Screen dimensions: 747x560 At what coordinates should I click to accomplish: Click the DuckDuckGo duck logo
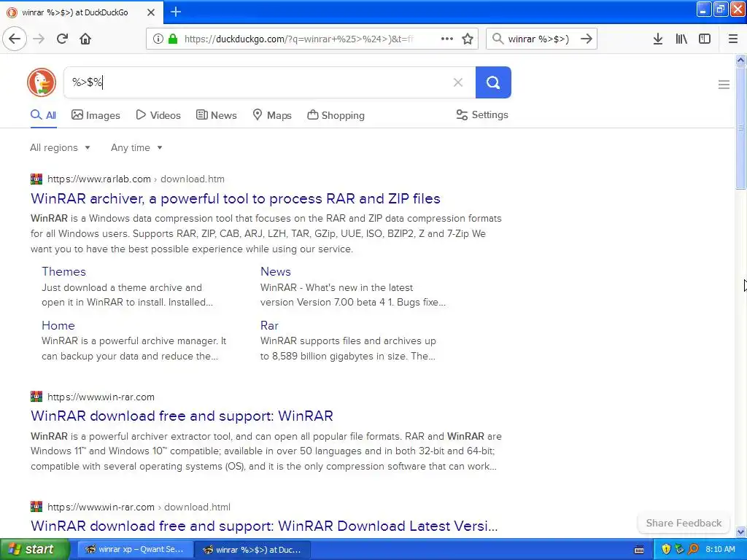(x=42, y=82)
